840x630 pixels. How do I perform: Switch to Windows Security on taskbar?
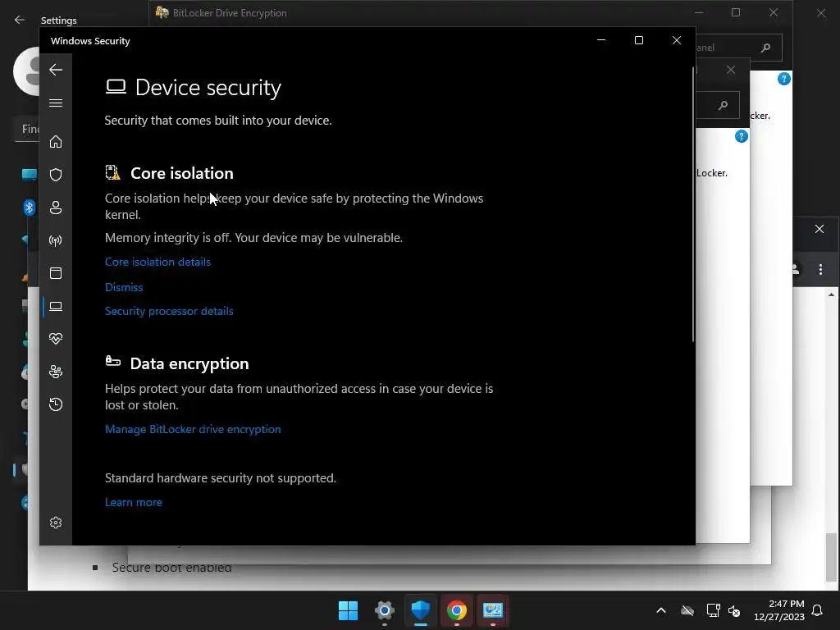[x=421, y=610]
